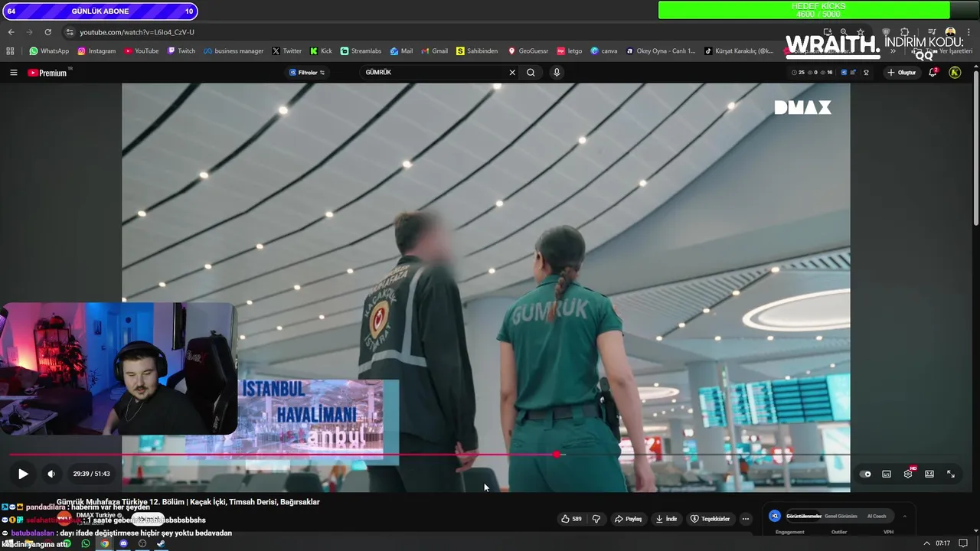The width and height of the screenshot is (980, 551).
Task: Click the İndir download button
Action: 666,519
